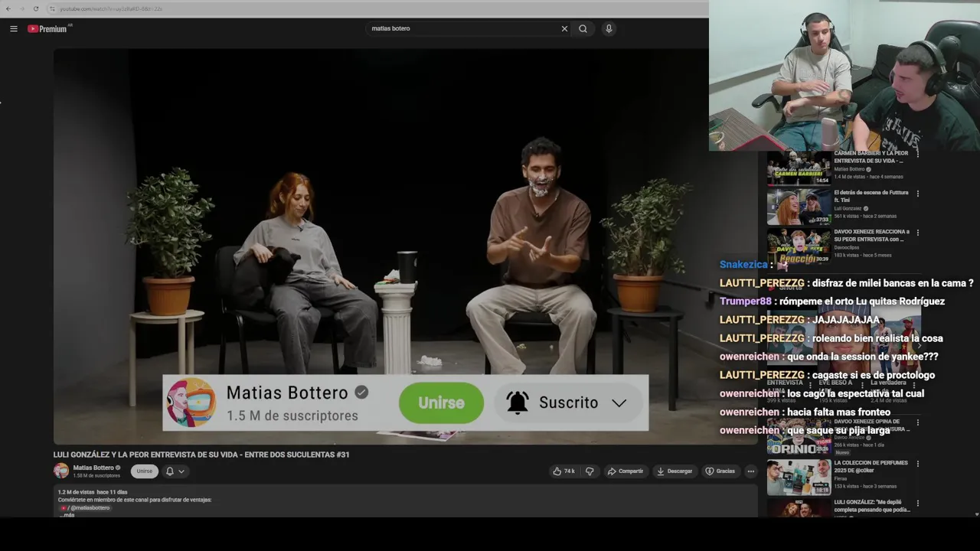Image resolution: width=980 pixels, height=551 pixels.
Task: Click small Unirse button under title
Action: coord(145,471)
